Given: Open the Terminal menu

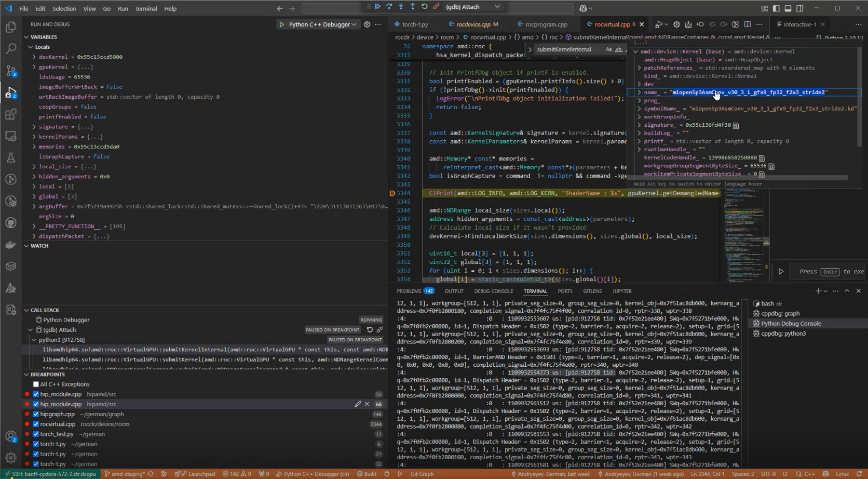Looking at the screenshot, I should (146, 9).
